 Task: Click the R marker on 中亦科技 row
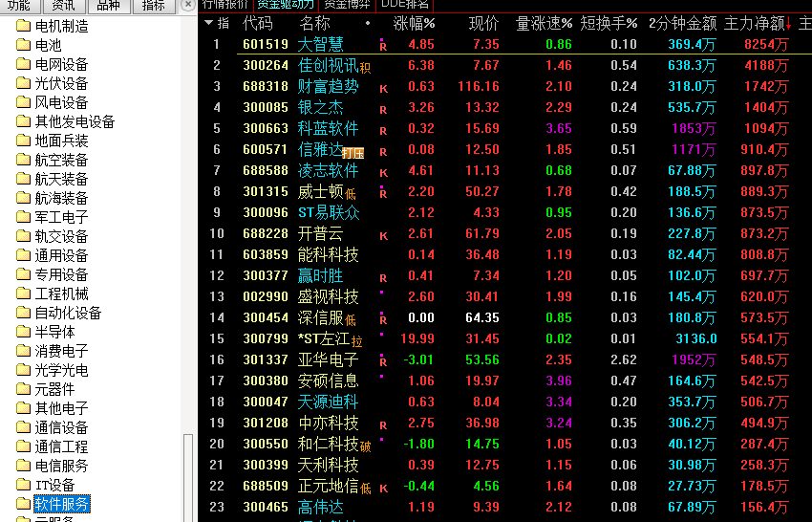[383, 425]
